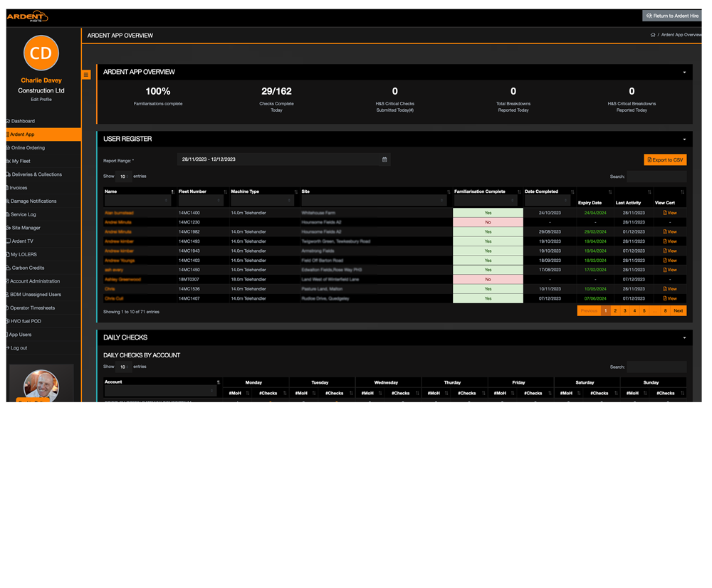Open the Date Completed filter dropdown

click(x=548, y=200)
